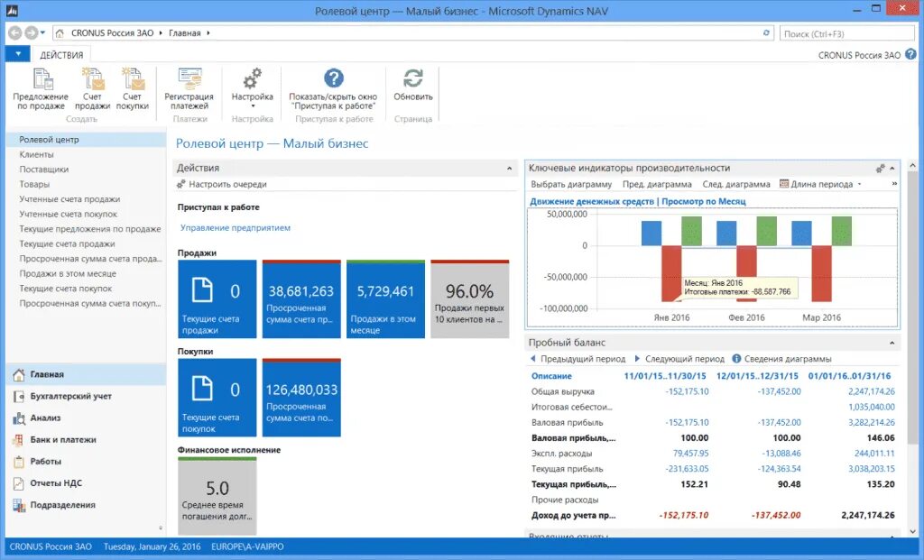
Task: Open Текущие счета покупок entry
Action: click(65, 289)
